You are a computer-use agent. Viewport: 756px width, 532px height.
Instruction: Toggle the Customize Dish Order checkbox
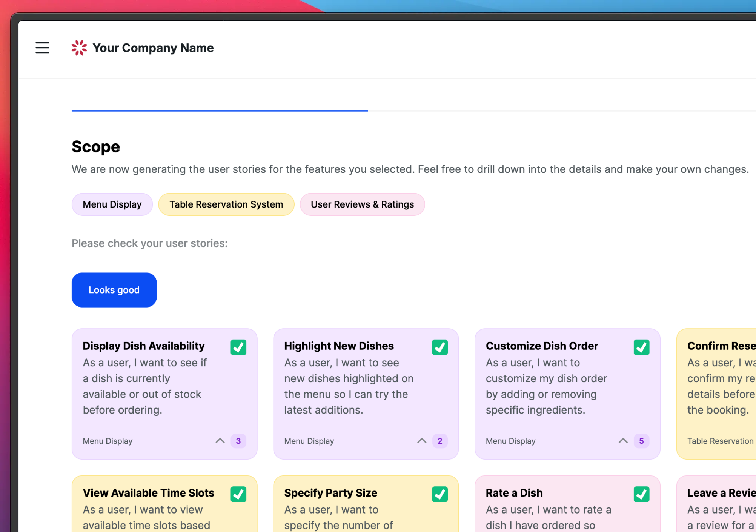(641, 347)
